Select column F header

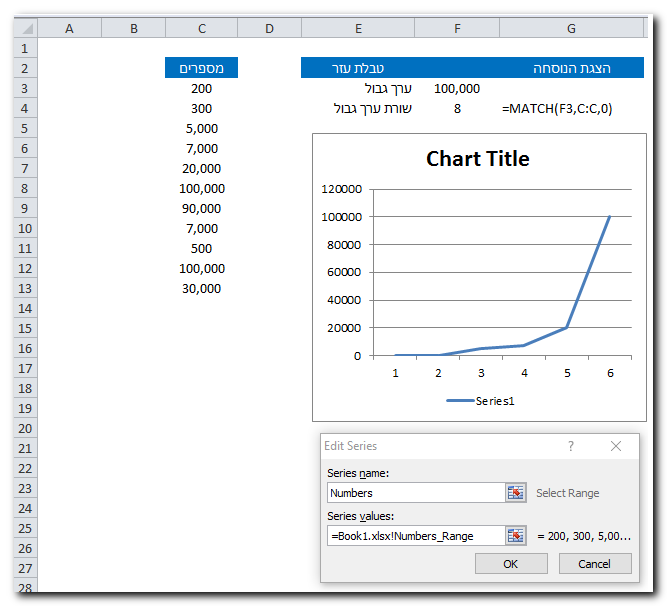[x=457, y=29]
